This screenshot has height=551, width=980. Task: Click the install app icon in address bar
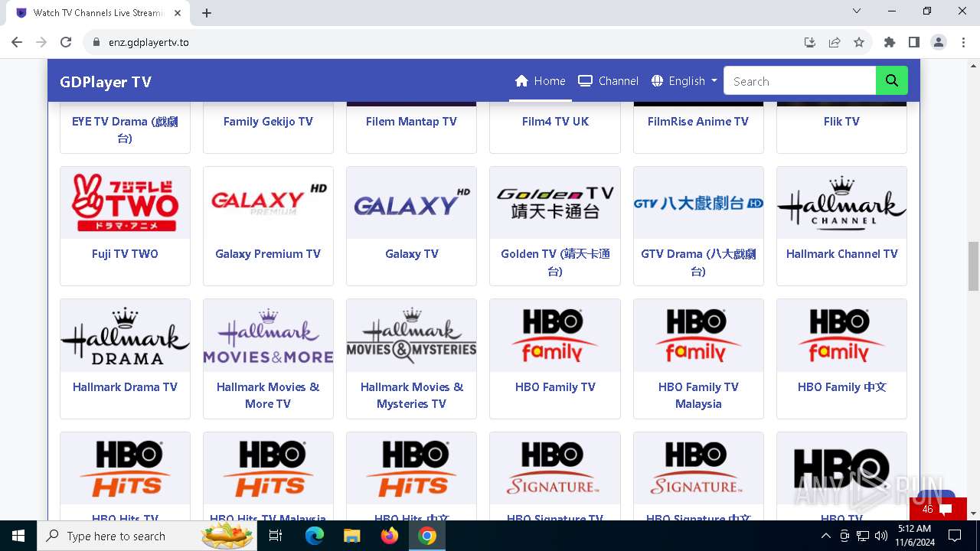pos(810,42)
